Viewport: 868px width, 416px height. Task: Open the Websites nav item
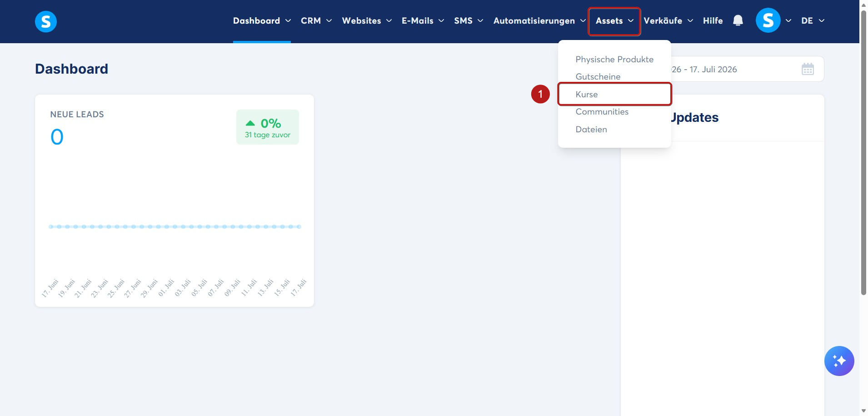[x=361, y=20]
